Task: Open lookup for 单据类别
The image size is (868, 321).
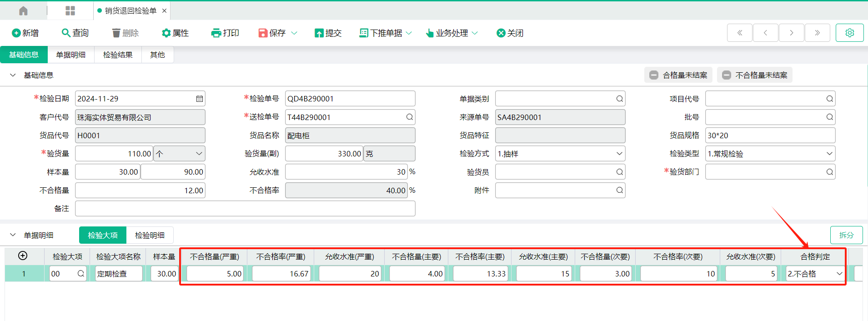Action: (619, 99)
